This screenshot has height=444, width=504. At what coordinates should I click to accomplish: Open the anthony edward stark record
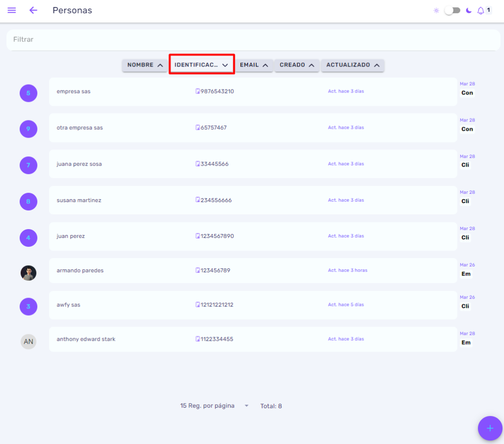point(253,339)
